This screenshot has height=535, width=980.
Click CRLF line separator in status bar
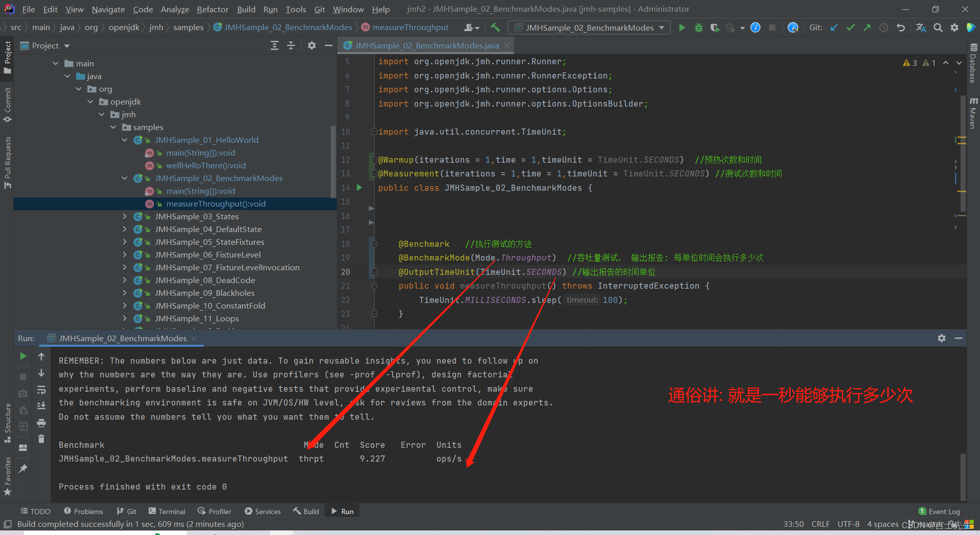[x=821, y=524]
